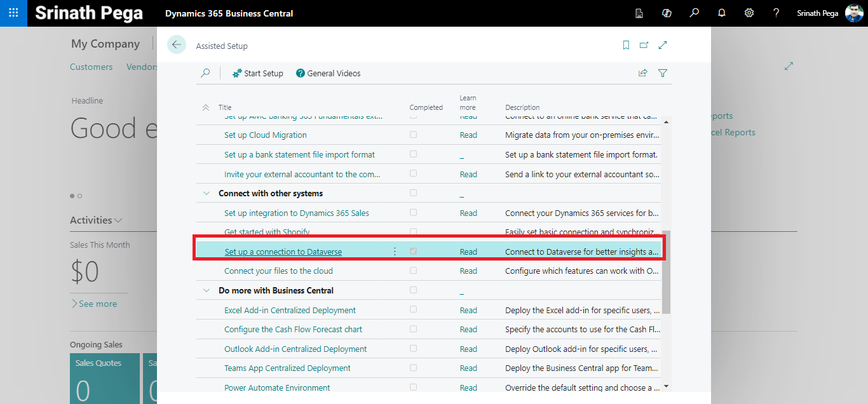Click Read link for Outlook Add-in Centralized Deployment

[468, 349]
